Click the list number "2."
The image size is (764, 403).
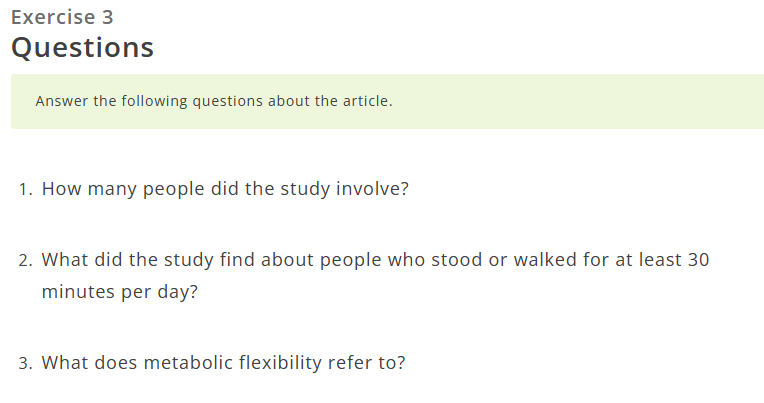[25, 260]
